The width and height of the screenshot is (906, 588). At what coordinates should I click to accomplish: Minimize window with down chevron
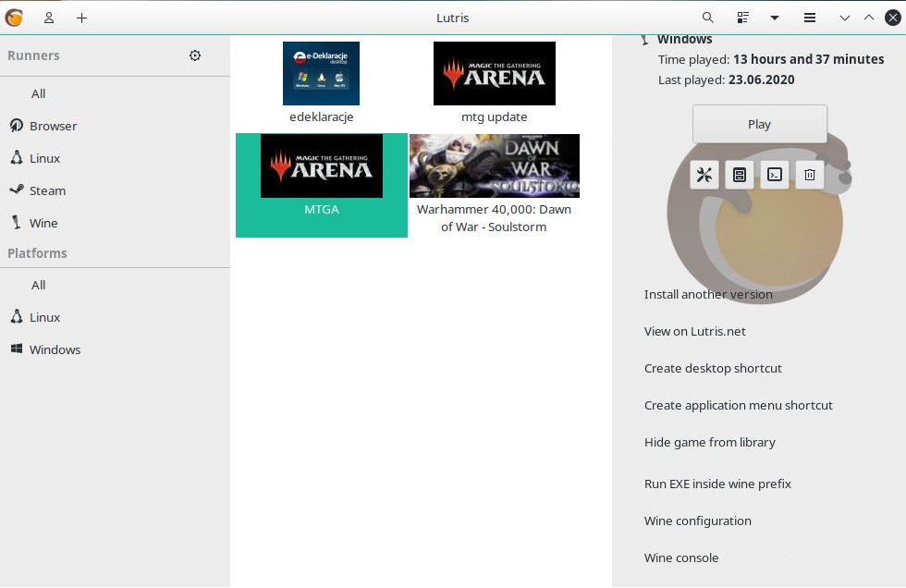point(845,18)
